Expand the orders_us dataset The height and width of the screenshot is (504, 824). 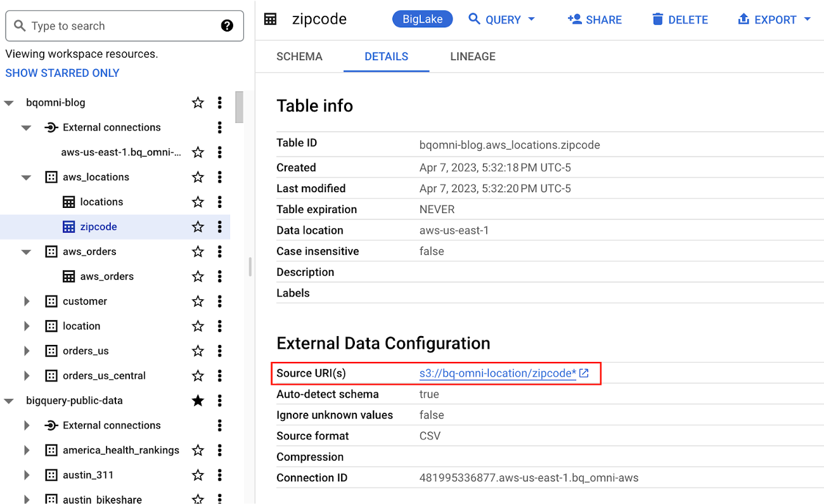(x=27, y=351)
